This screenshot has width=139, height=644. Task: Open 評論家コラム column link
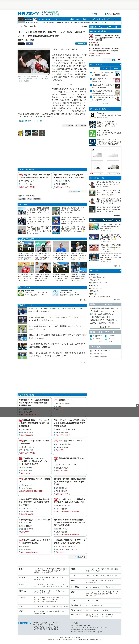95,274
